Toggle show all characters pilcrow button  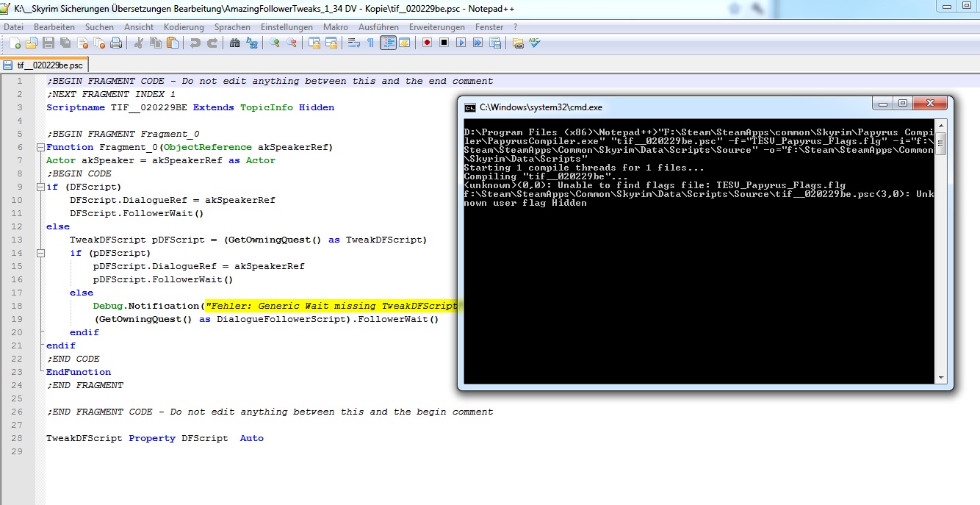pos(370,43)
